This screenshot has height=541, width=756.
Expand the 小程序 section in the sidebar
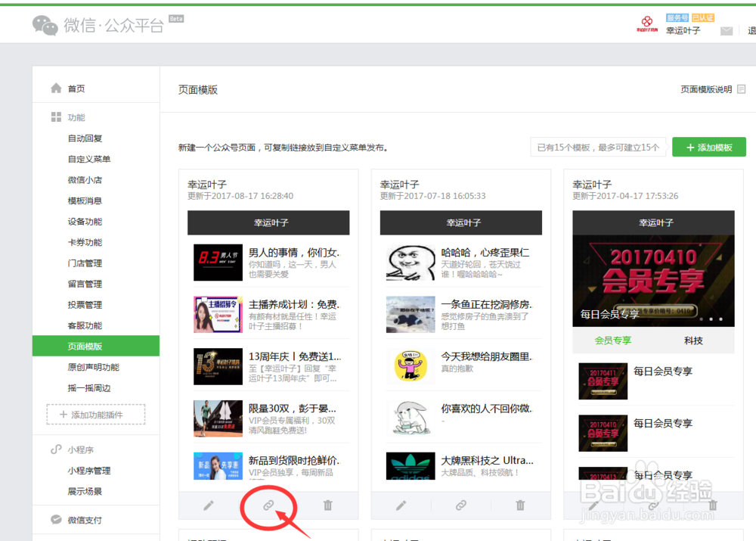(76, 449)
